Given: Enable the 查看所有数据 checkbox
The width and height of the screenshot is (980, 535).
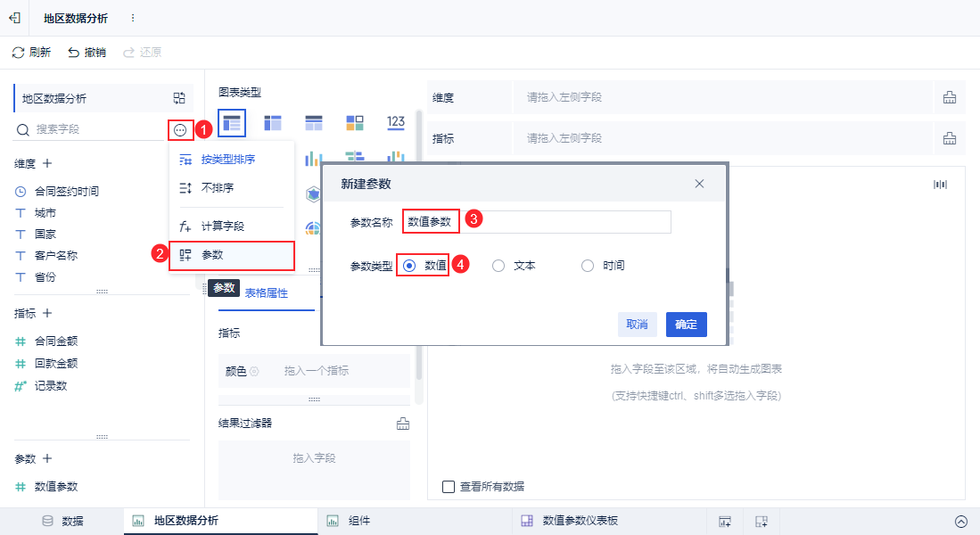Looking at the screenshot, I should click(449, 486).
